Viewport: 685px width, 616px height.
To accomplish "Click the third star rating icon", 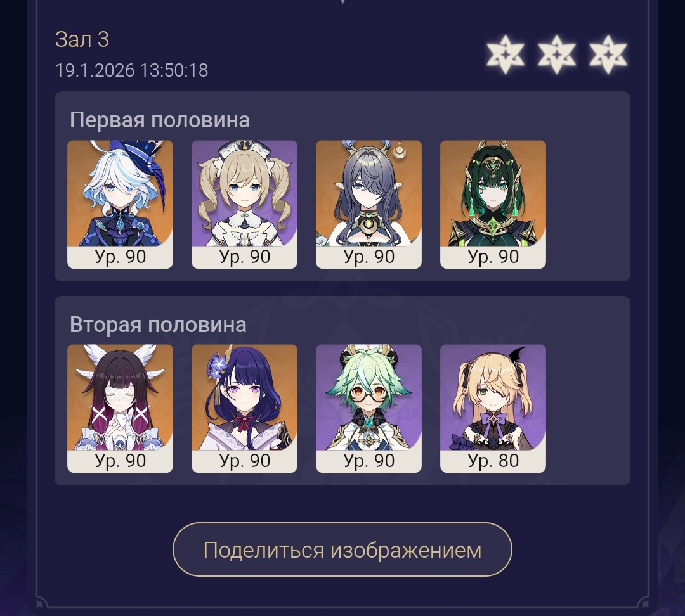I will click(608, 55).
